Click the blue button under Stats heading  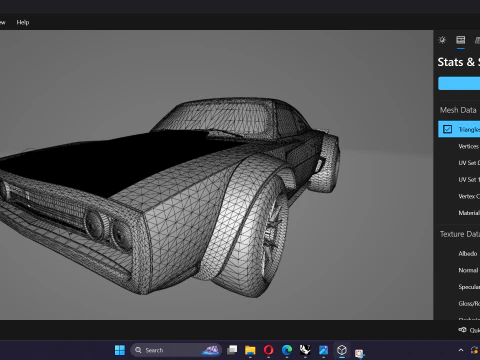coord(459,83)
